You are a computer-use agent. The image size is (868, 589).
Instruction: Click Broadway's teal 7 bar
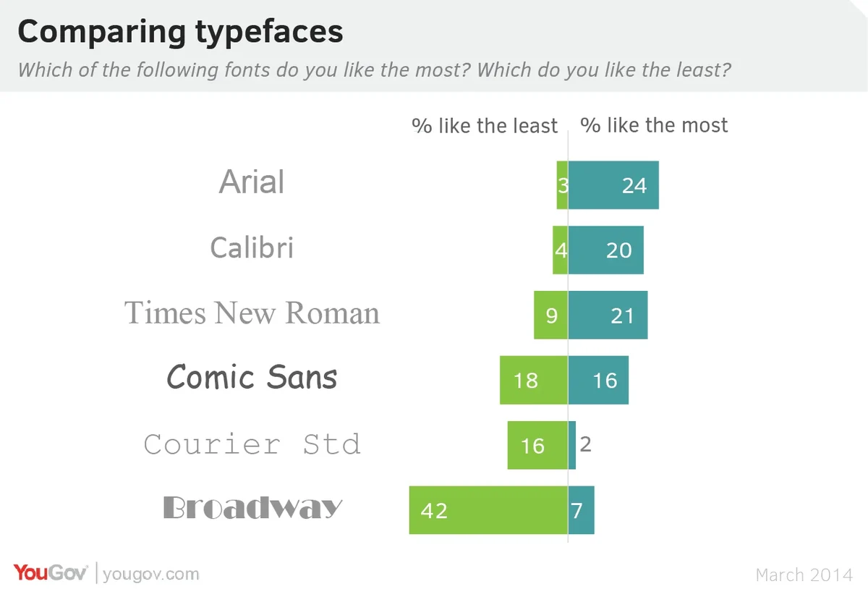pyautogui.click(x=582, y=510)
